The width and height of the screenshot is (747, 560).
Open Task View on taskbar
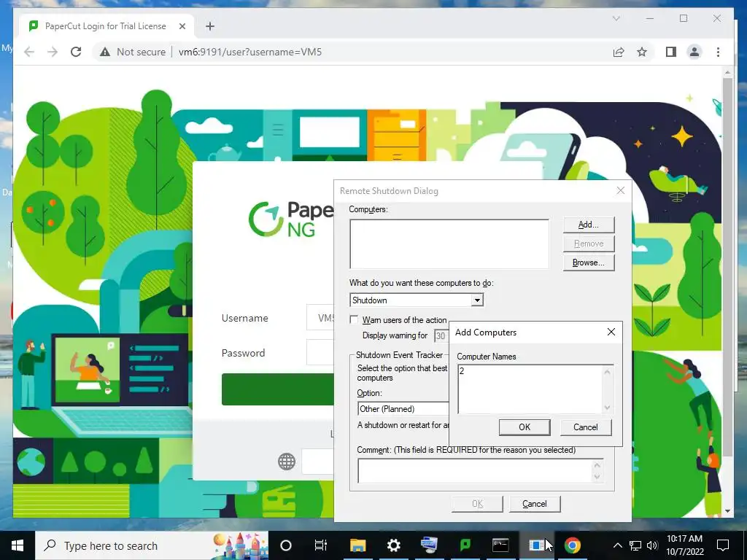321,545
